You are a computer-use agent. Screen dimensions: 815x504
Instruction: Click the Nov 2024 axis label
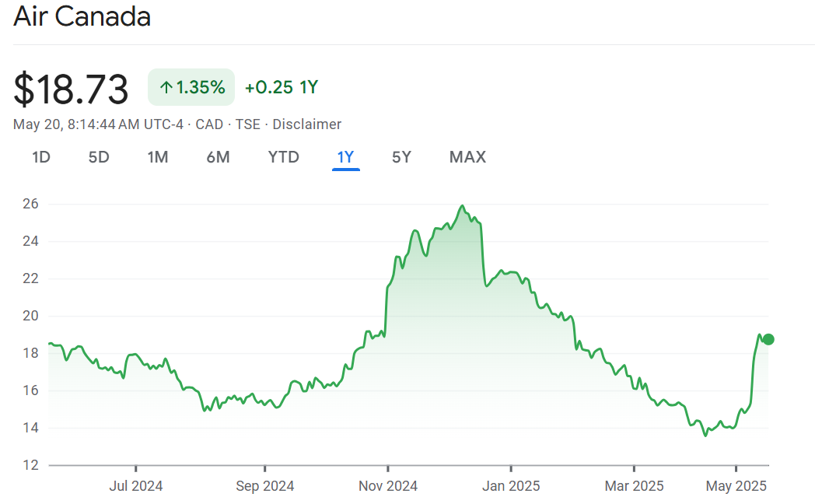tap(387, 486)
